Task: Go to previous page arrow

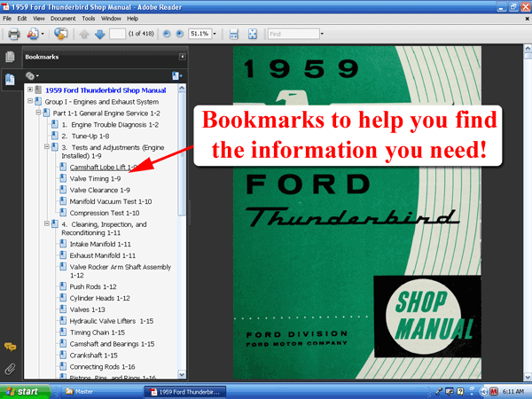Action: [84, 34]
